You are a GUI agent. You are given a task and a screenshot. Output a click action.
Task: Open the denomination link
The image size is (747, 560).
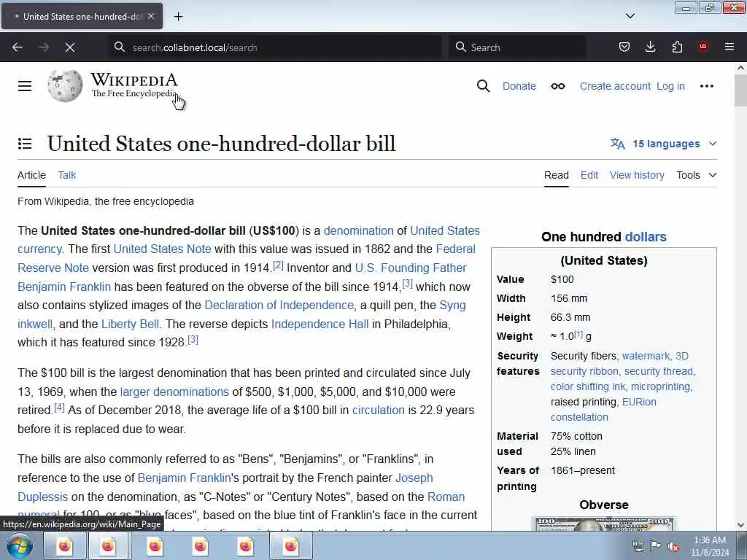(x=359, y=230)
